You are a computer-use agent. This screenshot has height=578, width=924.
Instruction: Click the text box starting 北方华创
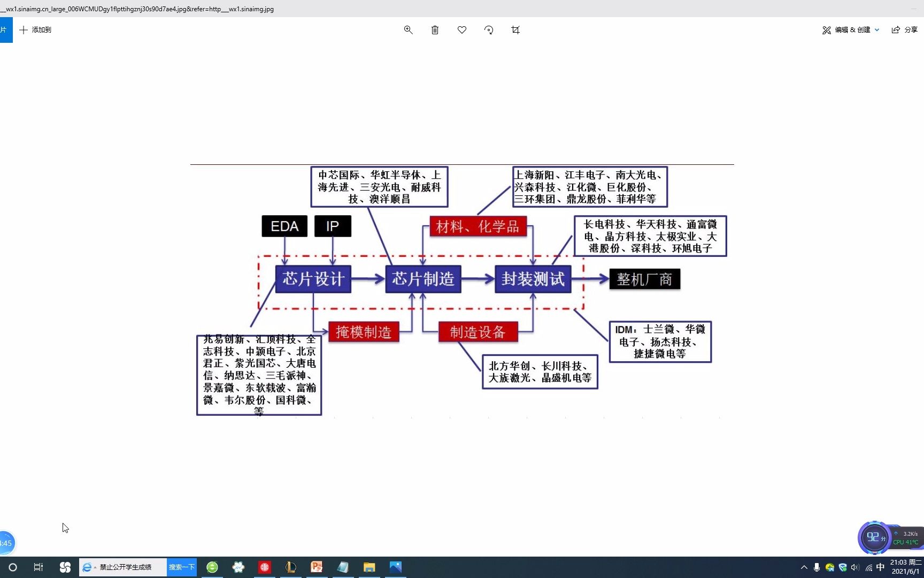[x=540, y=371]
